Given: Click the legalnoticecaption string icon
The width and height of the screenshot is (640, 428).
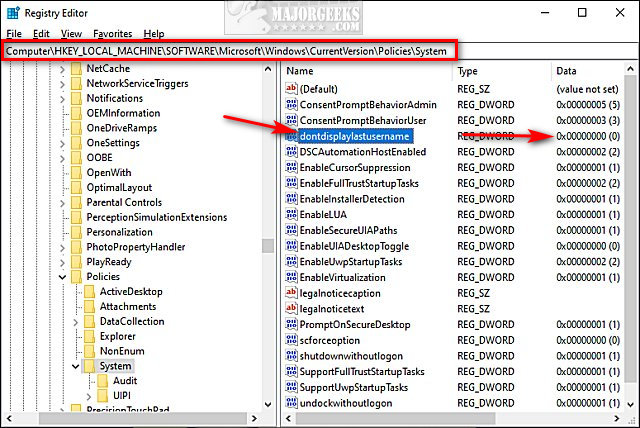Looking at the screenshot, I should click(291, 293).
